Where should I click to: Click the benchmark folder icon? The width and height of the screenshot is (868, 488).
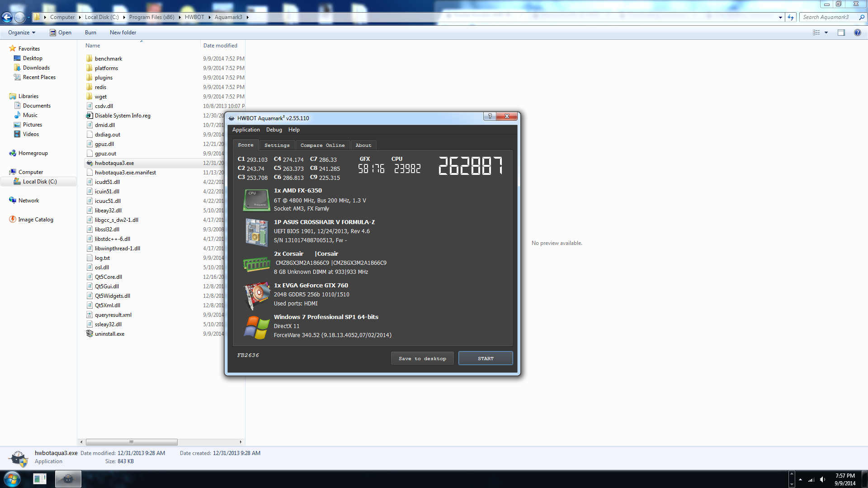(90, 59)
